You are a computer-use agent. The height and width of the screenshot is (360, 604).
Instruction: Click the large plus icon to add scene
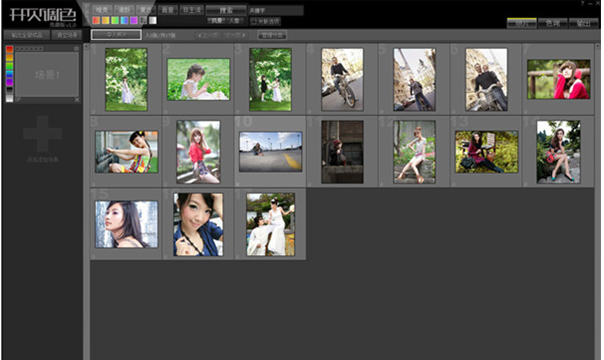coord(42,134)
